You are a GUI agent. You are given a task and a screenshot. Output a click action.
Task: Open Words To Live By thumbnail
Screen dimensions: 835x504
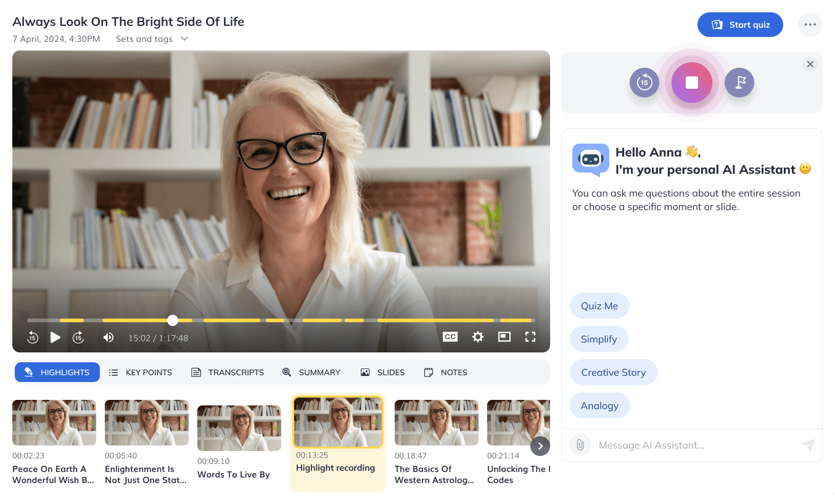coord(239,428)
